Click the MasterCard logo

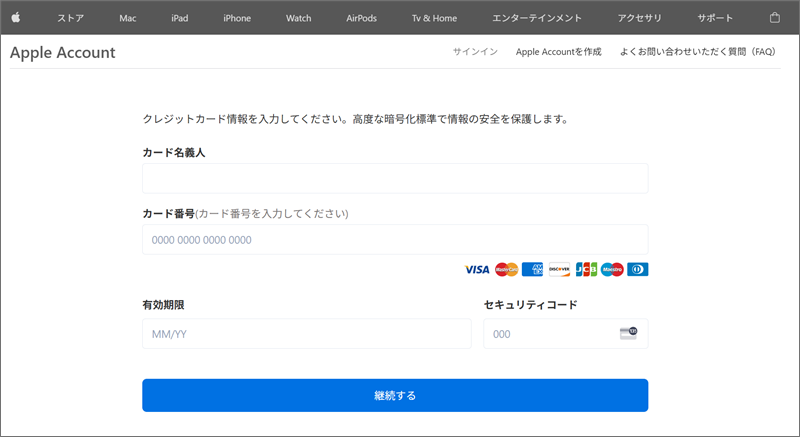coord(507,269)
